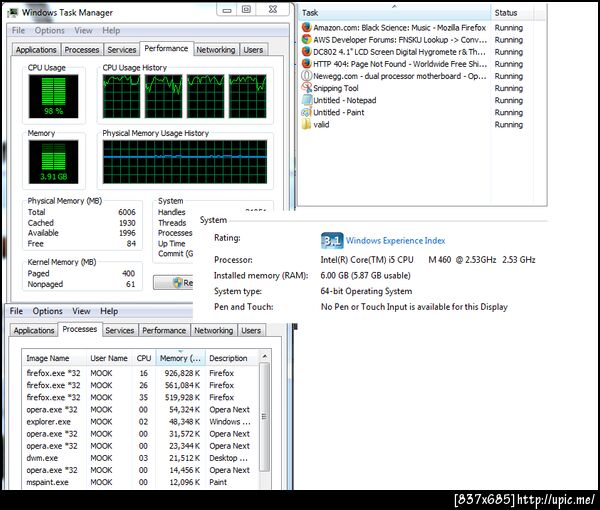Switch to Performance tab in lower Task Manager

[164, 330]
